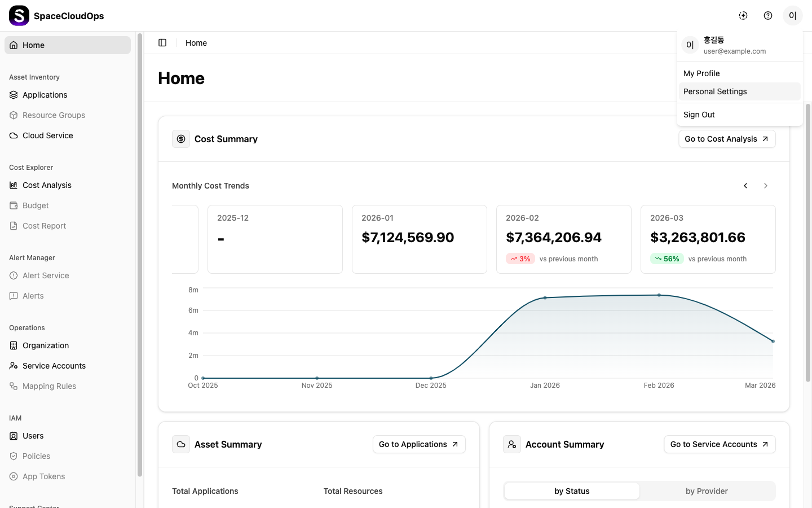The width and height of the screenshot is (812, 508).
Task: Navigate to Service Accounts in sidebar
Action: point(54,366)
